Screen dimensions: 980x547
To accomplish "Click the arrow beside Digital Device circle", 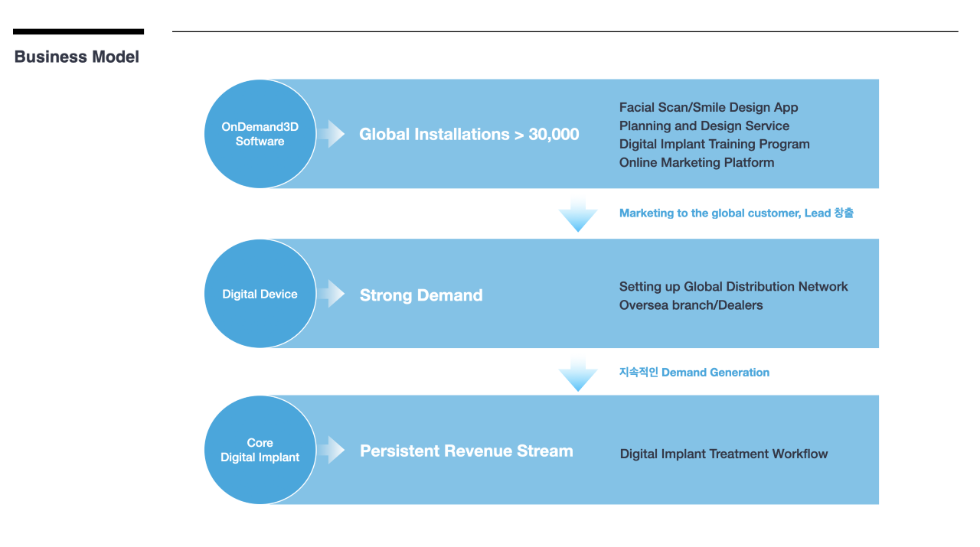I will click(332, 294).
